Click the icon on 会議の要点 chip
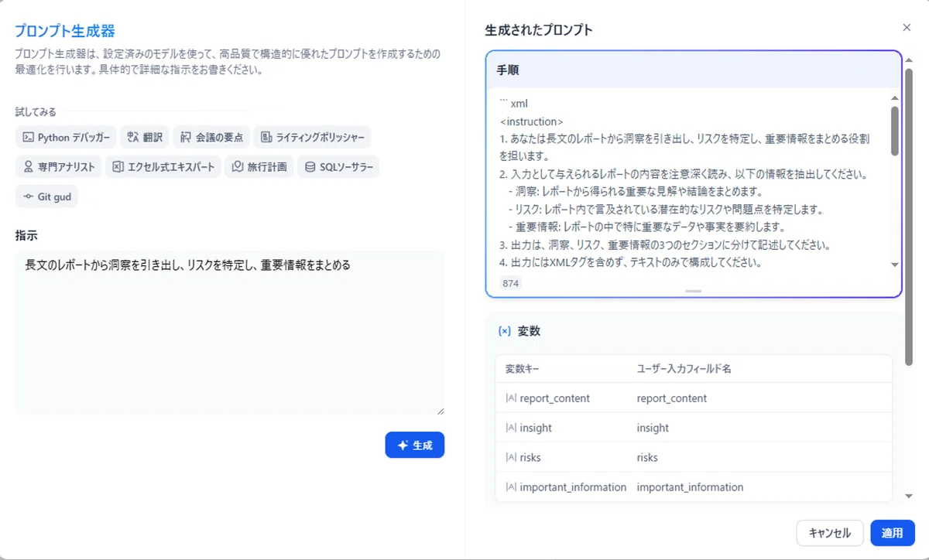Screen dimensions: 929x560 click(185, 137)
